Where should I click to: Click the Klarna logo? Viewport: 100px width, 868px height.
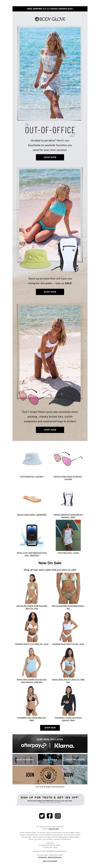point(64,746)
